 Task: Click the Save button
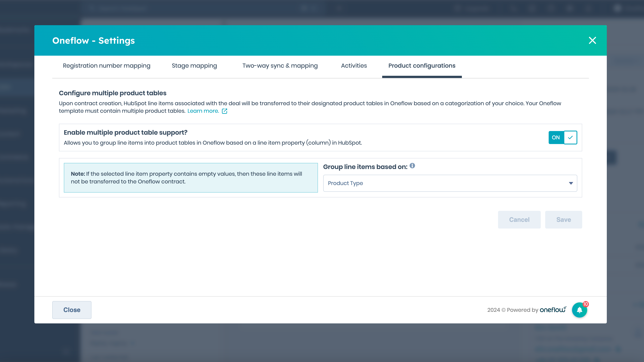(563, 220)
